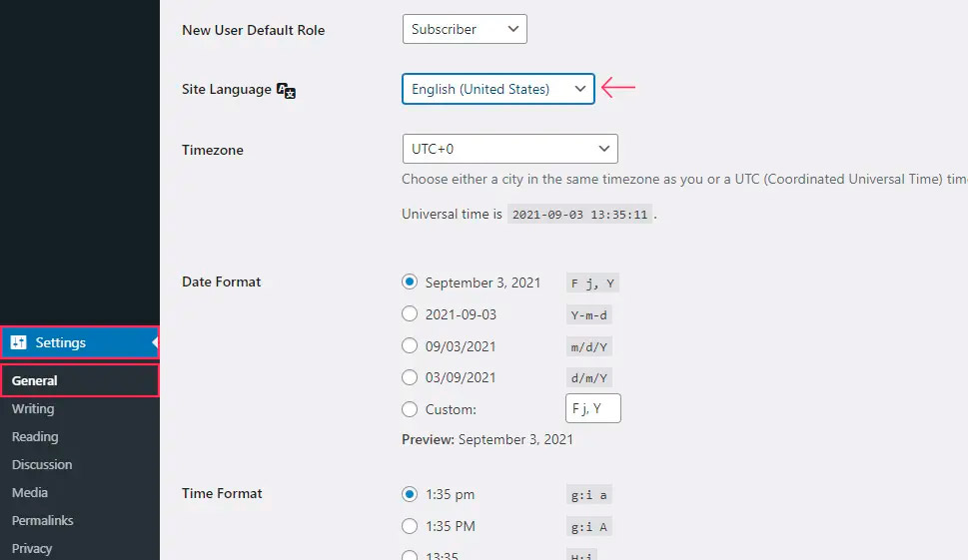The width and height of the screenshot is (968, 560).
Task: Select the 09/03/2021 date format
Action: [410, 346]
